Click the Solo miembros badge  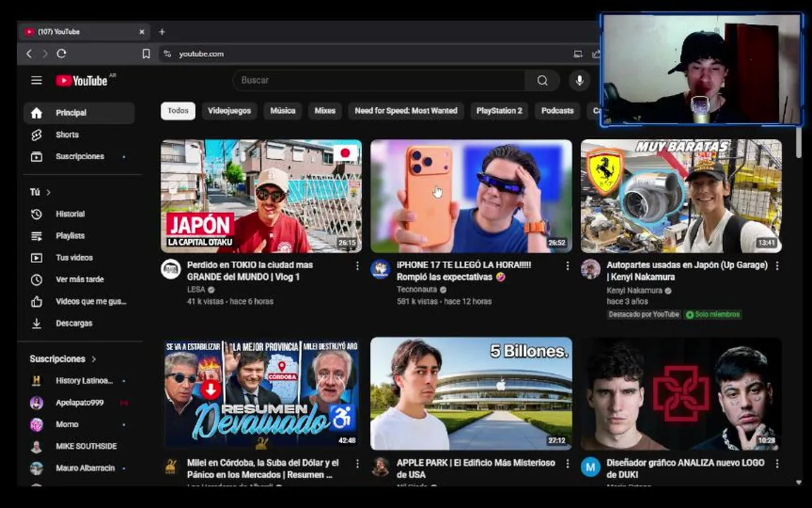(x=713, y=314)
